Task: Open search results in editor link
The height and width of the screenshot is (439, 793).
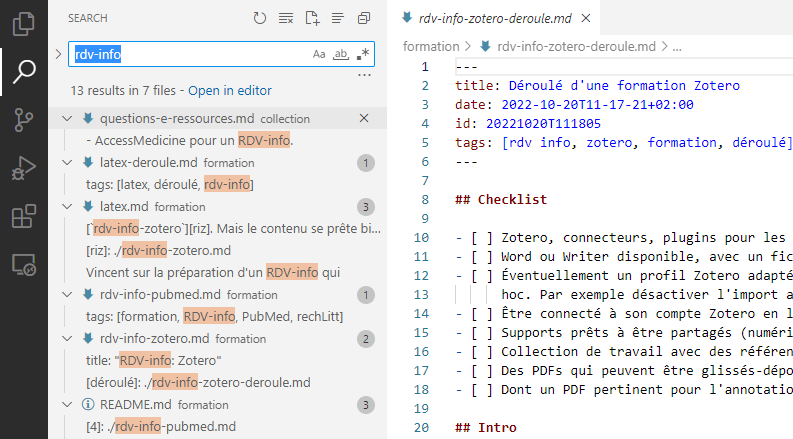Action: point(230,91)
